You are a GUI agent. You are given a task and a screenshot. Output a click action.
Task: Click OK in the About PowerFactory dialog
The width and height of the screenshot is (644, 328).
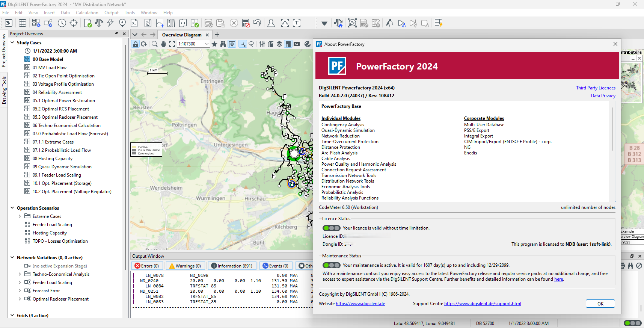[x=600, y=304]
